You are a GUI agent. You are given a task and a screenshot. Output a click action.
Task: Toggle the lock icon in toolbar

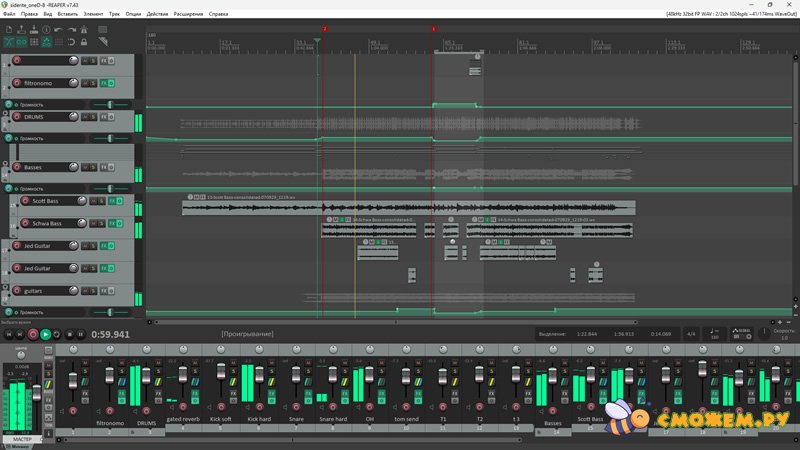point(83,43)
